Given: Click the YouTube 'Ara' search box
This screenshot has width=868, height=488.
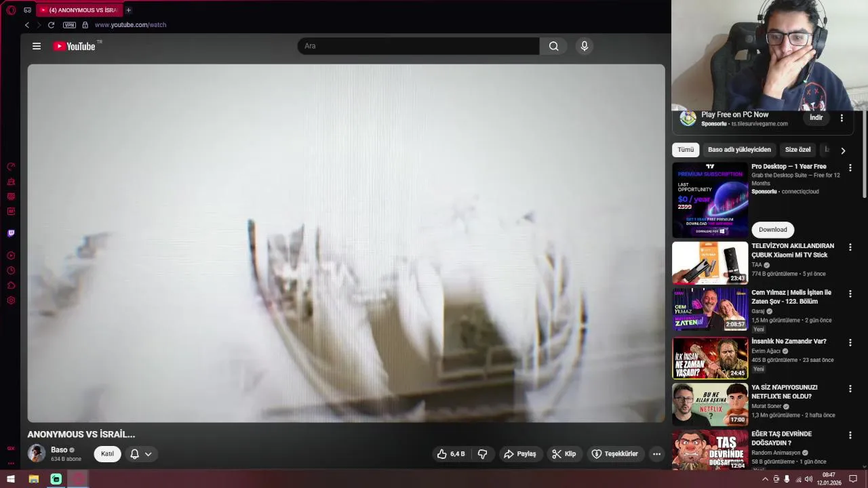Looking at the screenshot, I should pos(418,46).
